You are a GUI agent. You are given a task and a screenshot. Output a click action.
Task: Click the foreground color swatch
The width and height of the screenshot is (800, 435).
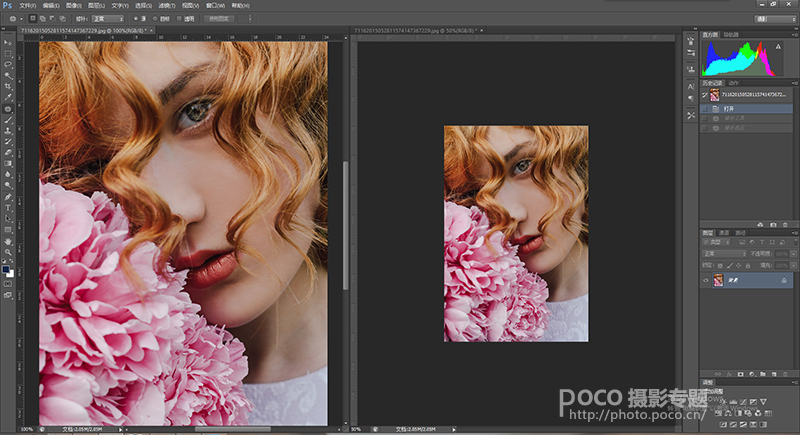pyautogui.click(x=6, y=268)
